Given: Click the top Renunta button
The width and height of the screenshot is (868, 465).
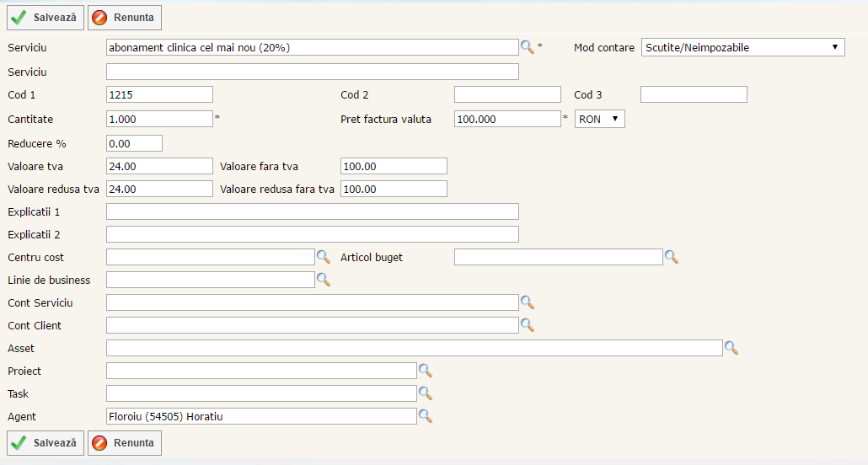Looking at the screenshot, I should [x=124, y=17].
